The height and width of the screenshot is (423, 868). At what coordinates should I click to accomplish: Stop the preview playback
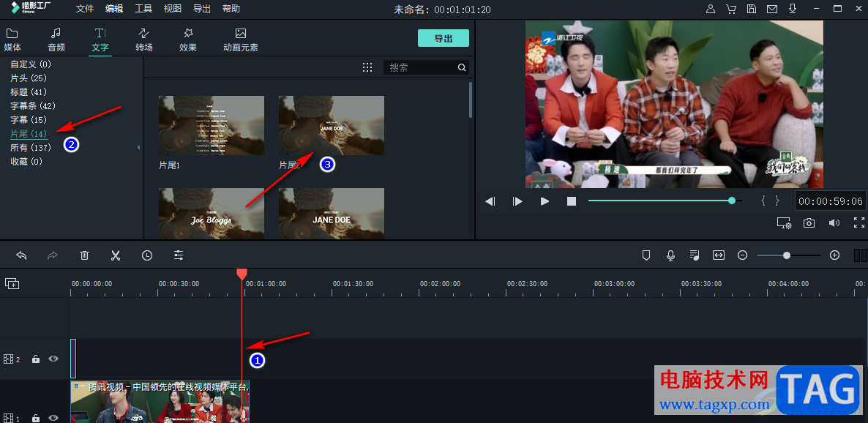pyautogui.click(x=572, y=201)
